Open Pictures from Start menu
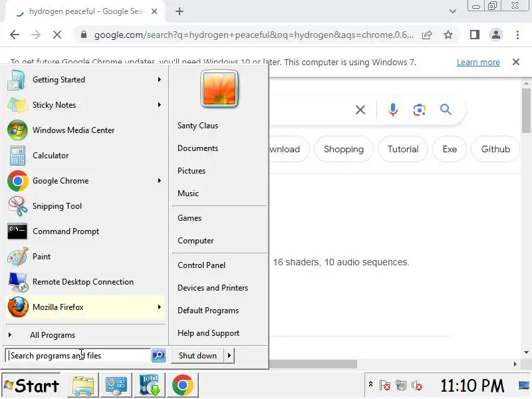 pyautogui.click(x=192, y=171)
